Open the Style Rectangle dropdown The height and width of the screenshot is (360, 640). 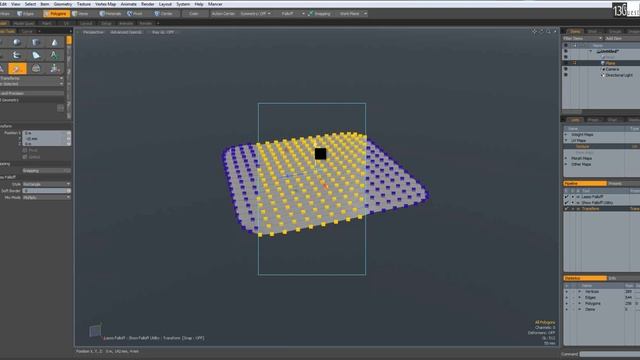coord(47,184)
